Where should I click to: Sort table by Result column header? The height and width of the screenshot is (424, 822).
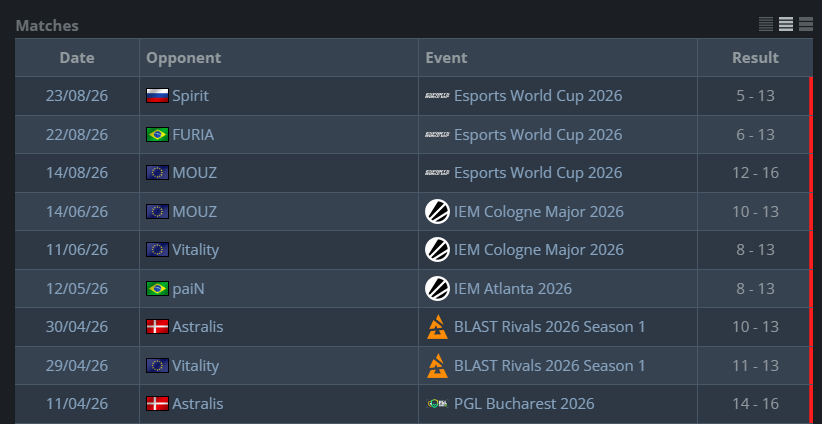coord(755,58)
